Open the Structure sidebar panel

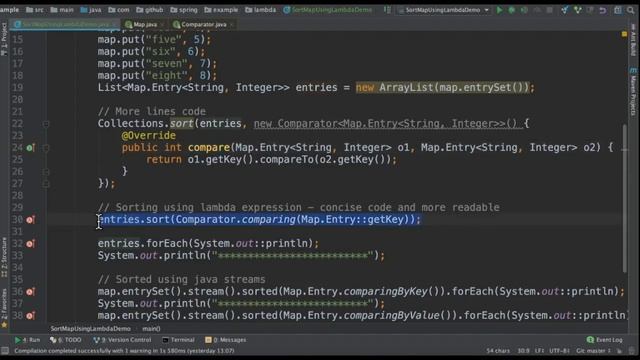coord(4,257)
